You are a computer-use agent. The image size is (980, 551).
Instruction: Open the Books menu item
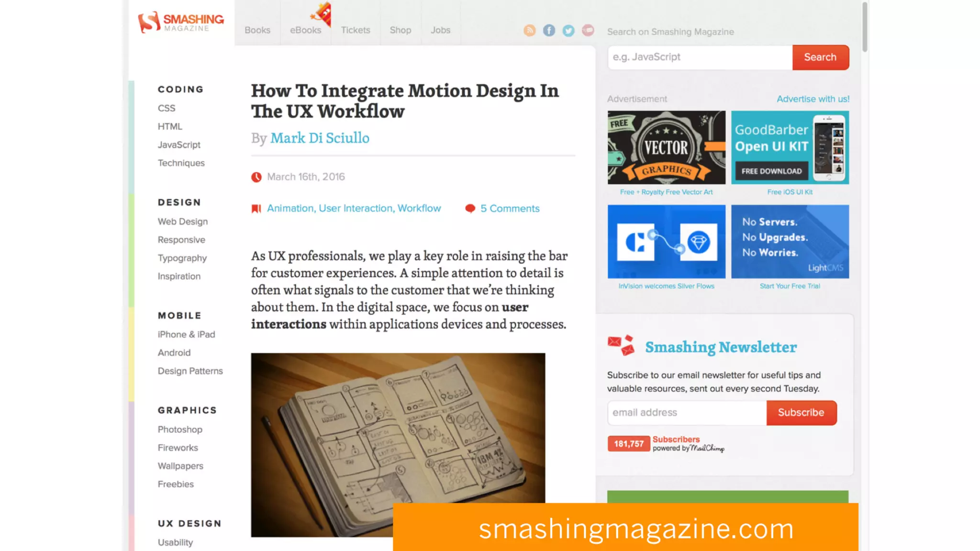click(x=257, y=30)
